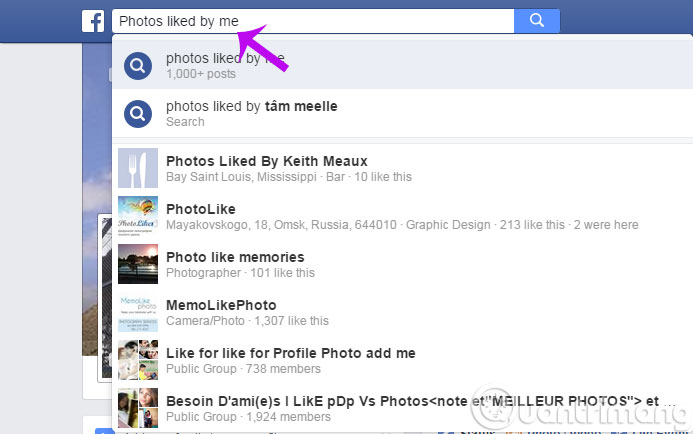Open "Photos Liked By Keith Meaux" result
The height and width of the screenshot is (434, 693).
267,161
